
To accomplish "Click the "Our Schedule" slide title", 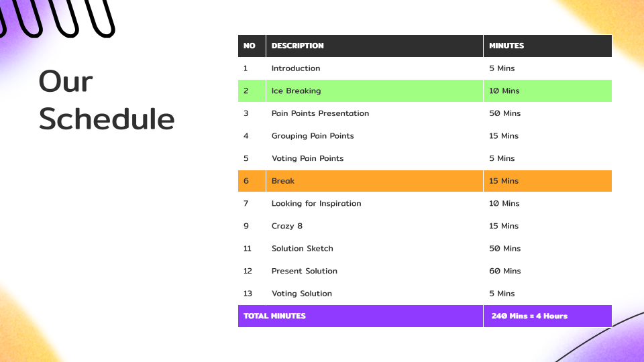I will point(107,101).
